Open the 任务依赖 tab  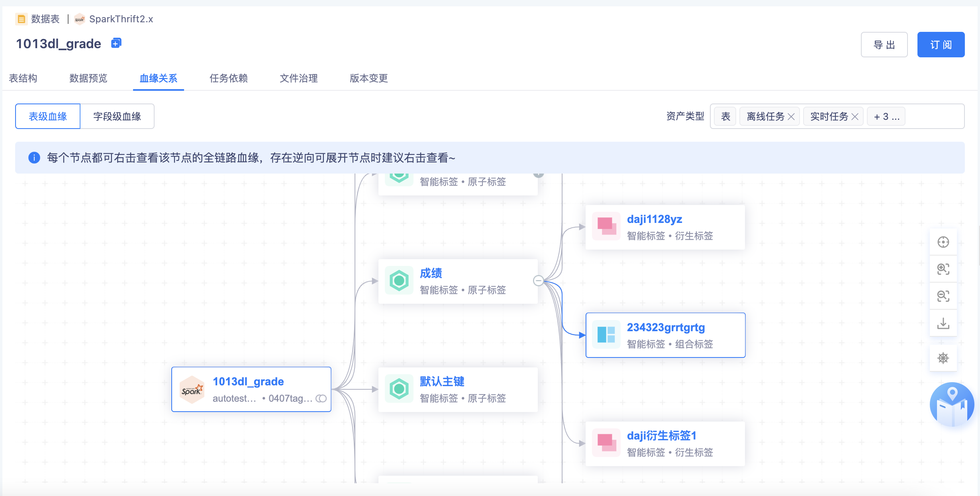[x=229, y=78]
